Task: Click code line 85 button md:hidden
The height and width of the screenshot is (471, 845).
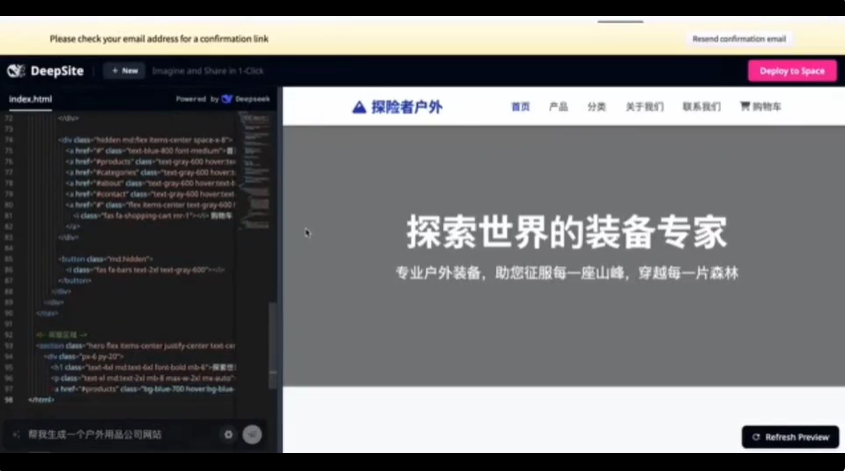Action: click(106, 259)
